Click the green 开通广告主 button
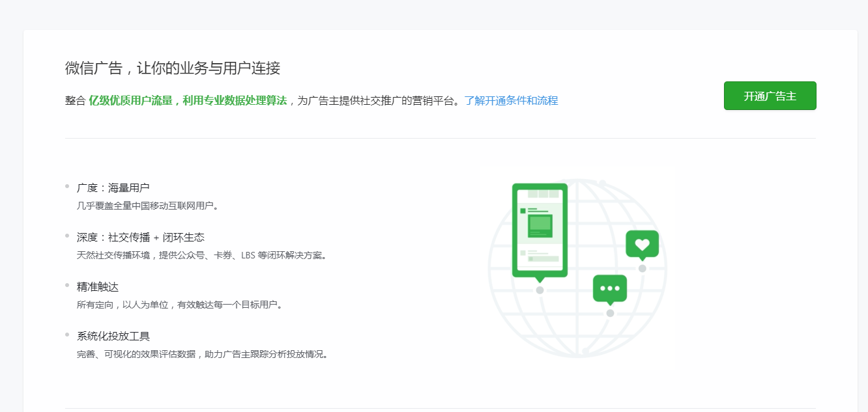Image resolution: width=868 pixels, height=412 pixels. (770, 96)
